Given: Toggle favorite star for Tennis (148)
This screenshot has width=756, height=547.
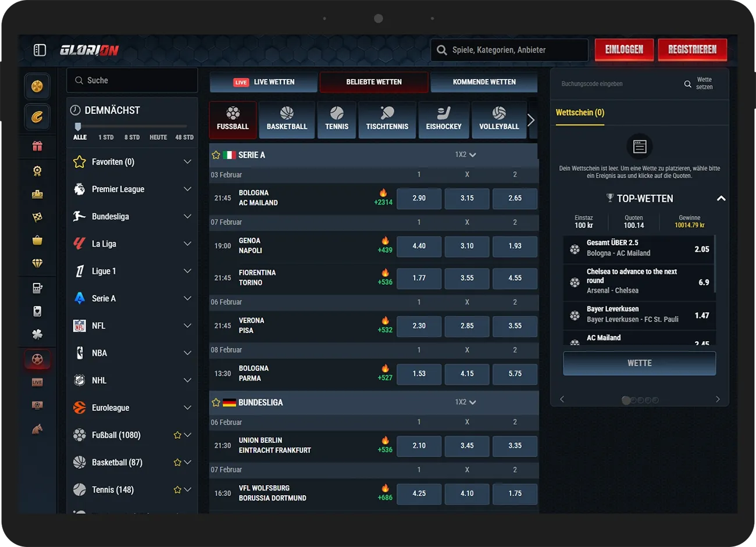Looking at the screenshot, I should (x=177, y=489).
